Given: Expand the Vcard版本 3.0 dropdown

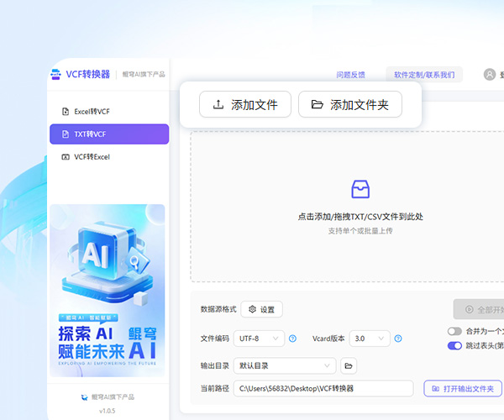Looking at the screenshot, I should click(370, 339).
